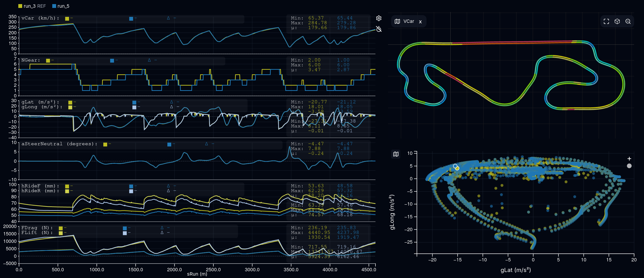Toggle vCar yellow run_3 series swatch
Viewport: 644px width, 278px height.
(67, 19)
